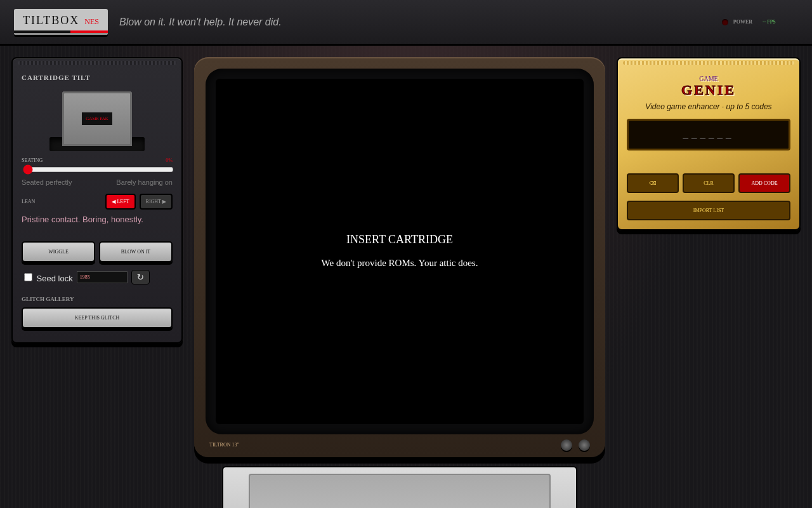Click the Wiggle button
The height and width of the screenshot is (508, 812).
coord(58,251)
